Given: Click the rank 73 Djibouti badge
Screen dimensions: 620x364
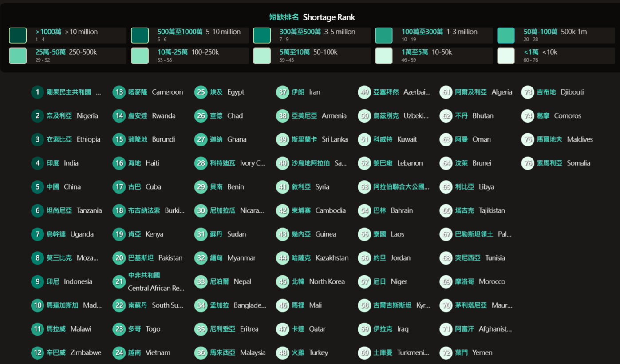Looking at the screenshot, I should (x=528, y=92).
